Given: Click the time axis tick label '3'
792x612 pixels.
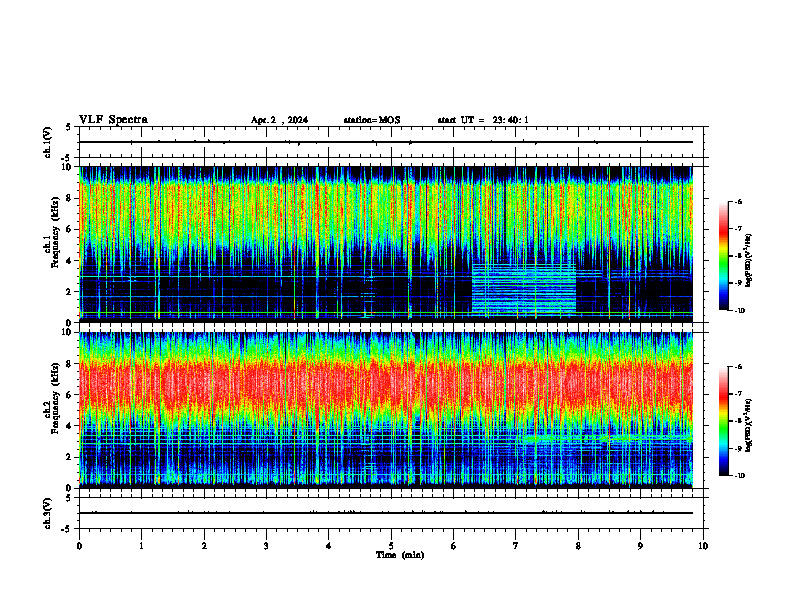Looking at the screenshot, I should 266,546.
